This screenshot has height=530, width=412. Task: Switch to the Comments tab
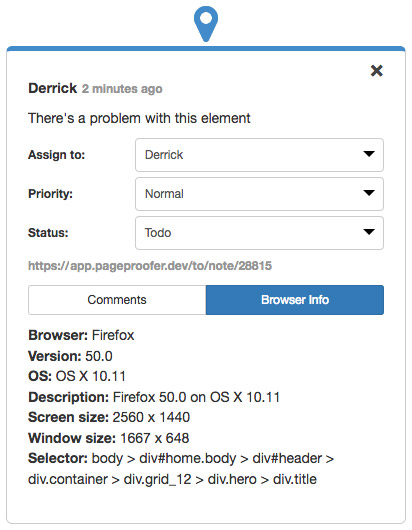117,300
